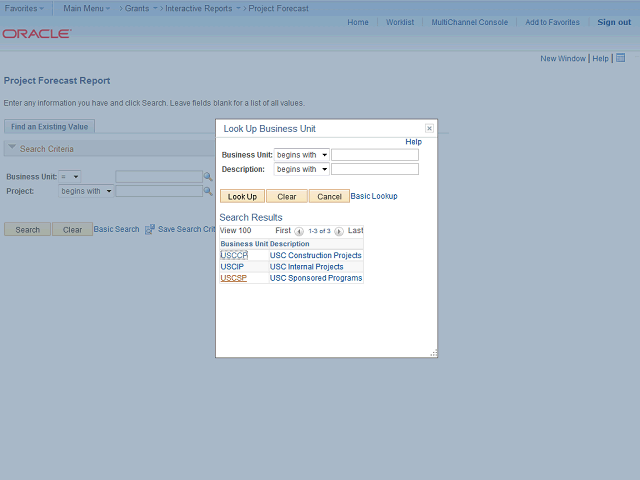Screen dimensions: 640x480
Task: Click the dialog resize grip corner
Action: click(434, 353)
